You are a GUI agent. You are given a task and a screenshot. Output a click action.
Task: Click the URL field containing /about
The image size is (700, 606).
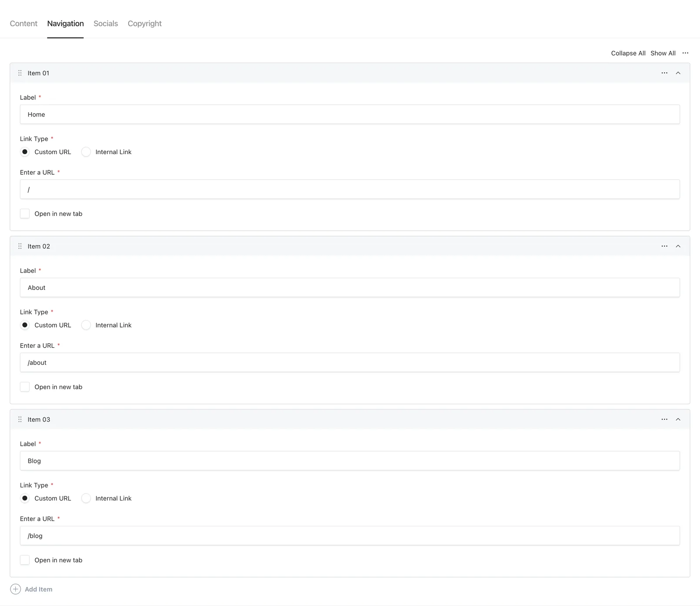pyautogui.click(x=350, y=363)
